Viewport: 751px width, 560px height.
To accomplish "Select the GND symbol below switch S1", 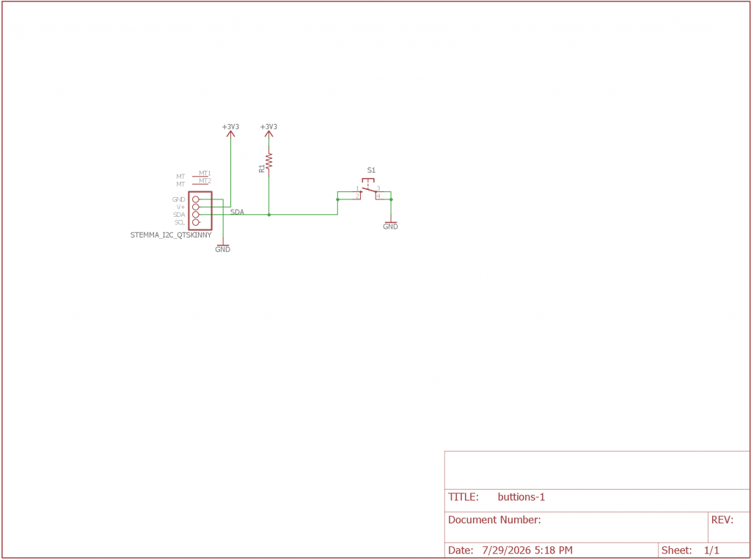I will 391,223.
